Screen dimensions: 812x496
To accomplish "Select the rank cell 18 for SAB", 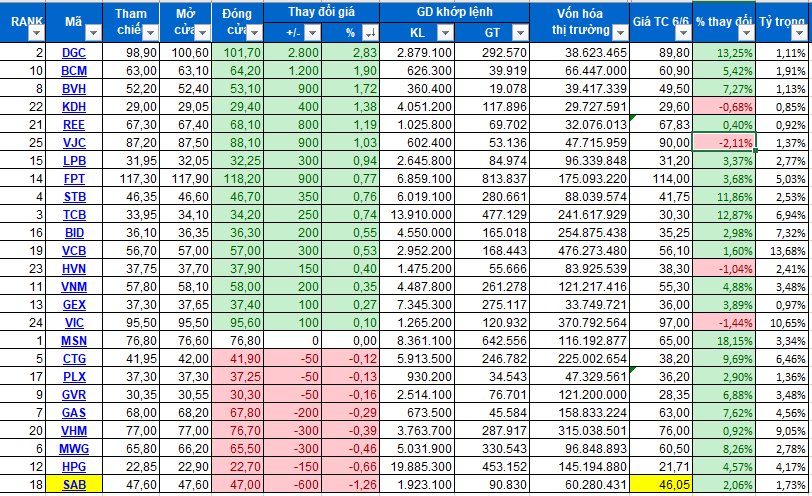I will [23, 485].
